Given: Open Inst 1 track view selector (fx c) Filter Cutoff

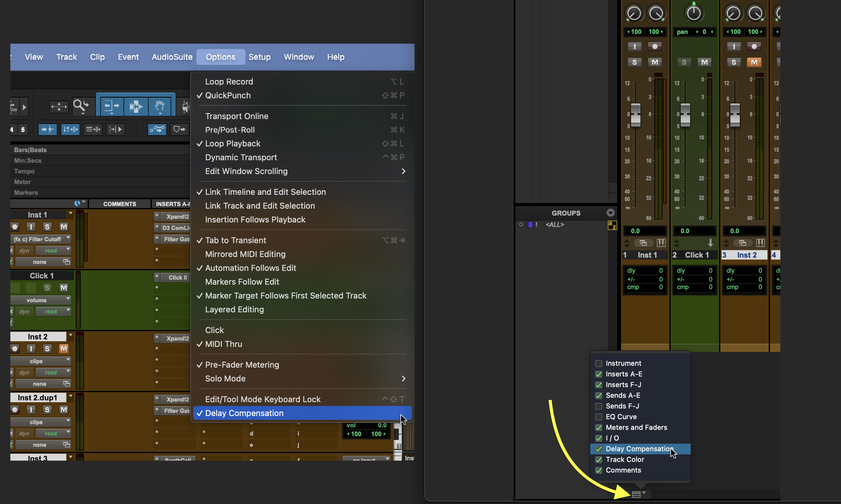Looking at the screenshot, I should click(x=41, y=239).
